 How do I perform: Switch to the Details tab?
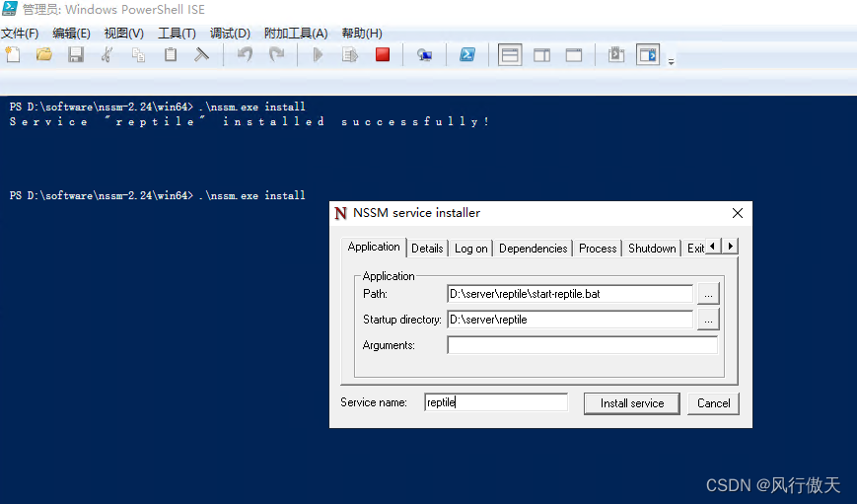(x=427, y=249)
